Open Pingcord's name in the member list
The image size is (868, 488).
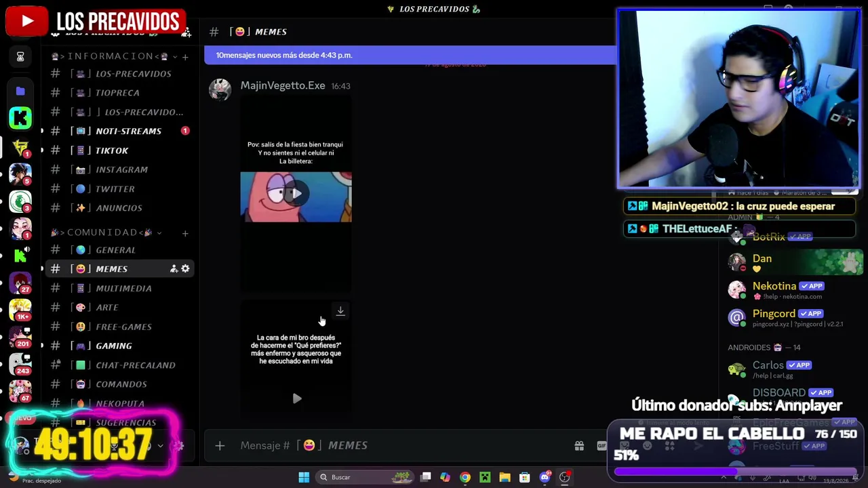click(x=774, y=314)
